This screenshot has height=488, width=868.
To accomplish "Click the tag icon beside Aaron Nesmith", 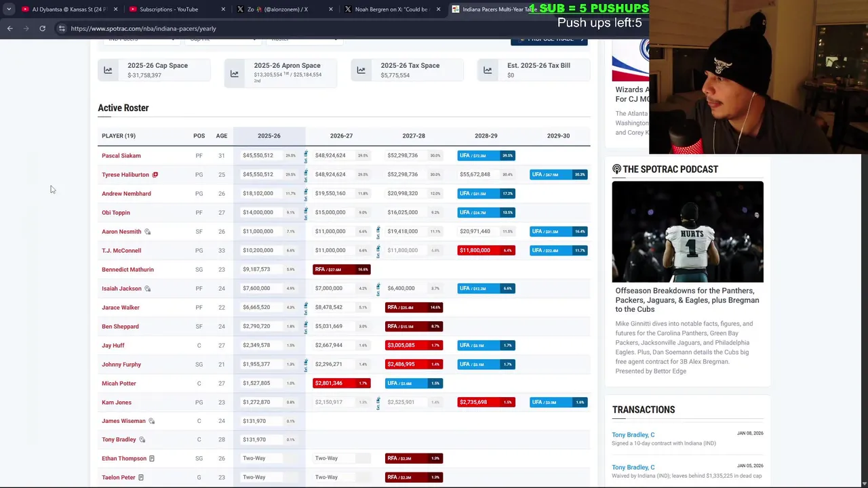I will [x=147, y=232].
